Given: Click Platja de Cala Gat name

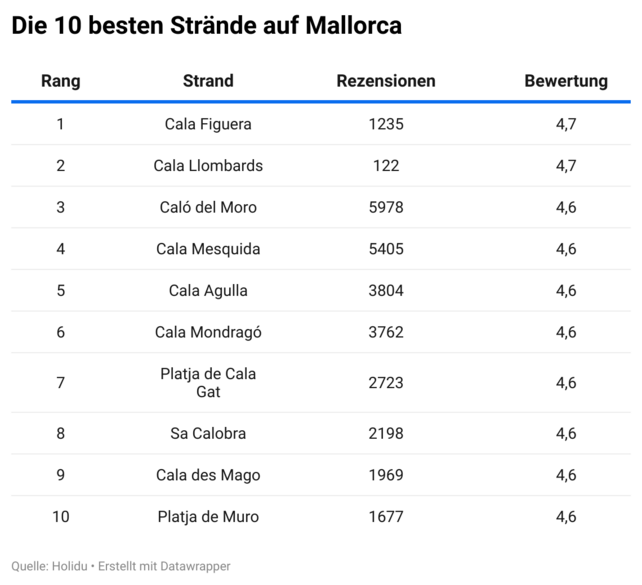Looking at the screenshot, I should point(208,383).
